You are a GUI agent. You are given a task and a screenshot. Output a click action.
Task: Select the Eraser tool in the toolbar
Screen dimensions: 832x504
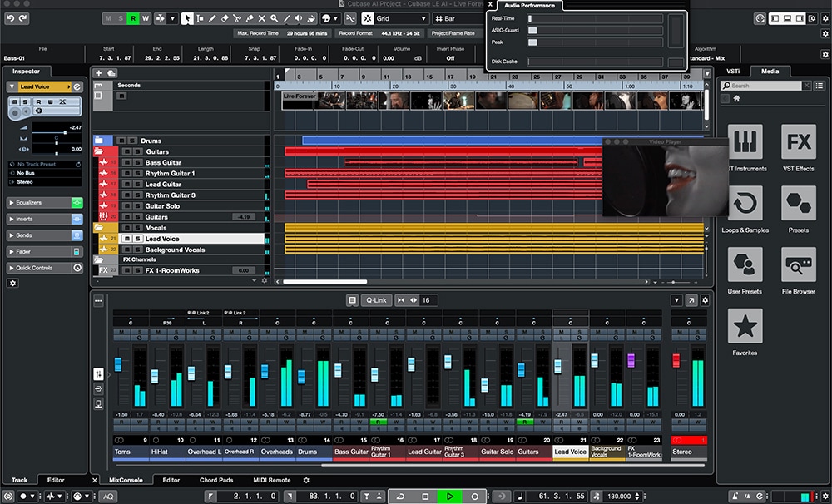tap(225, 18)
